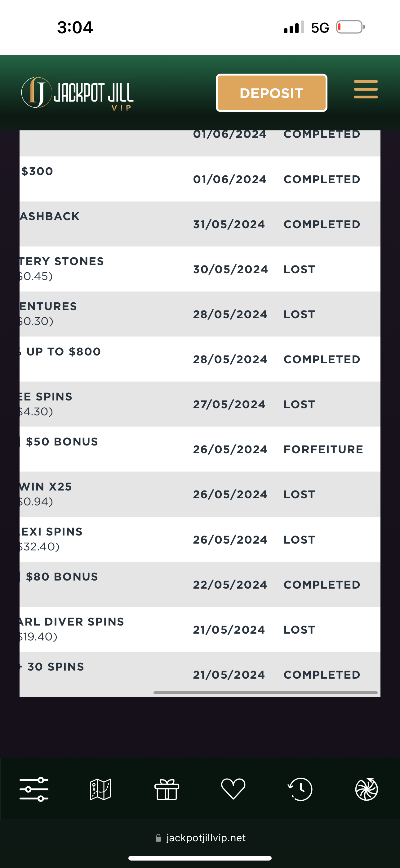Open the filter sliders icon
Viewport: 400px width, 868px height.
(34, 789)
